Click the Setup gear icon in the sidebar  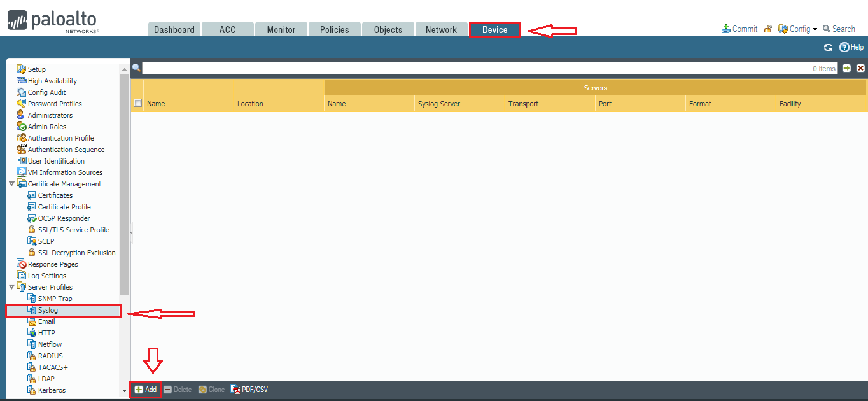[x=21, y=69]
